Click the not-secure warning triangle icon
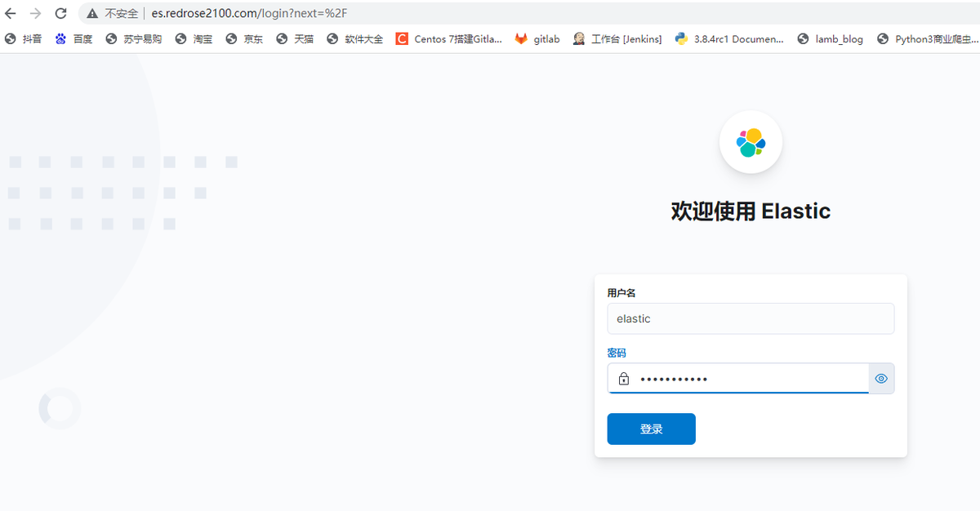 point(93,14)
